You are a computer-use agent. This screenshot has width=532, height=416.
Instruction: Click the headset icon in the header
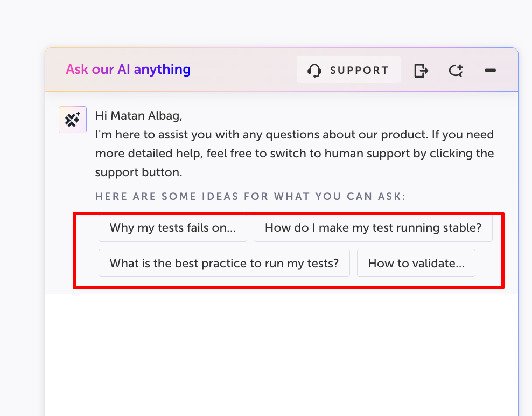pyautogui.click(x=314, y=70)
